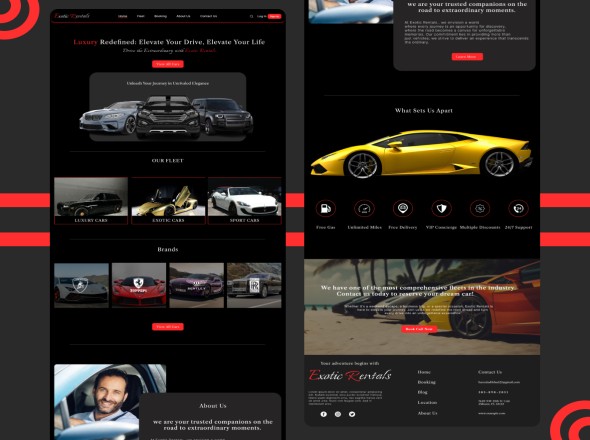The image size is (590, 440).
Task: Select the Luxury Cars fleet card
Action: (x=91, y=201)
